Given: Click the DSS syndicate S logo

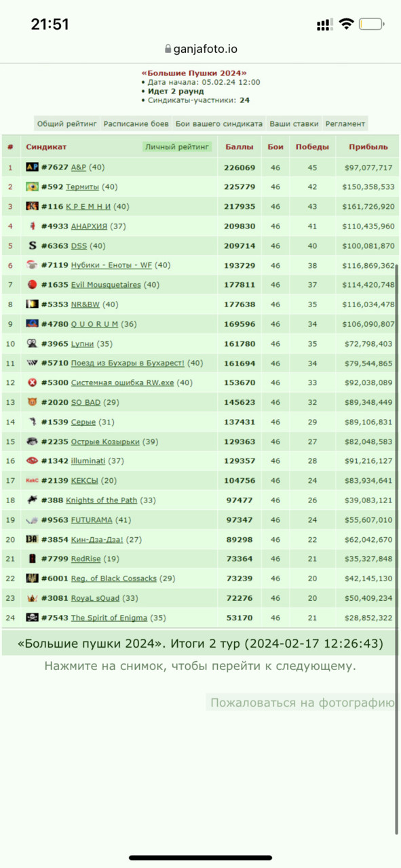Looking at the screenshot, I should point(32,245).
